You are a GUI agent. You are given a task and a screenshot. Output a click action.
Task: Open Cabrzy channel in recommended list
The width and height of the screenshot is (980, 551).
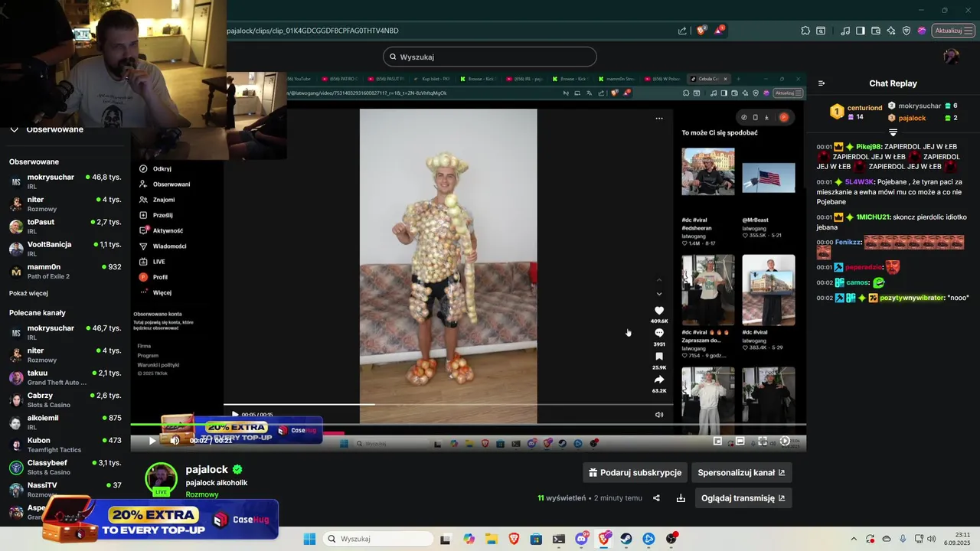tap(65, 399)
